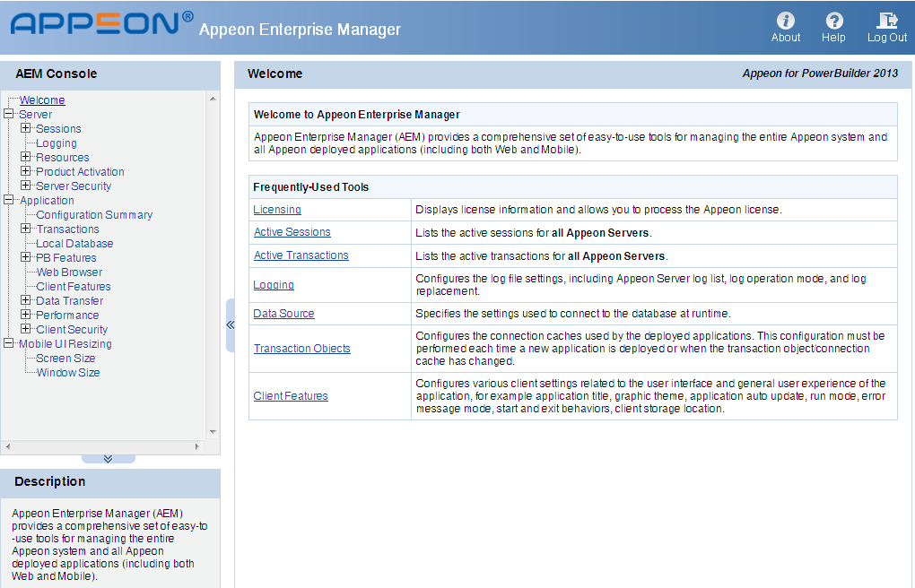
Task: Open PB Features in the tree
Action: click(x=66, y=258)
